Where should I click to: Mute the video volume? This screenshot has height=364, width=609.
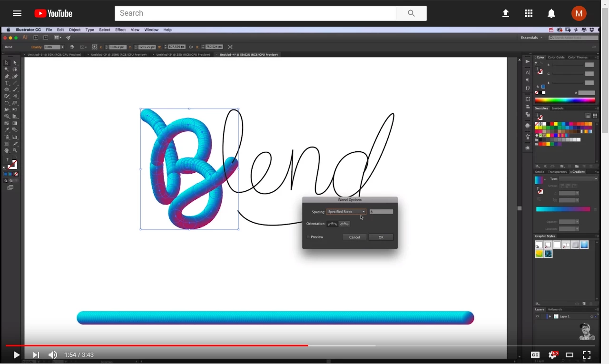(x=53, y=355)
